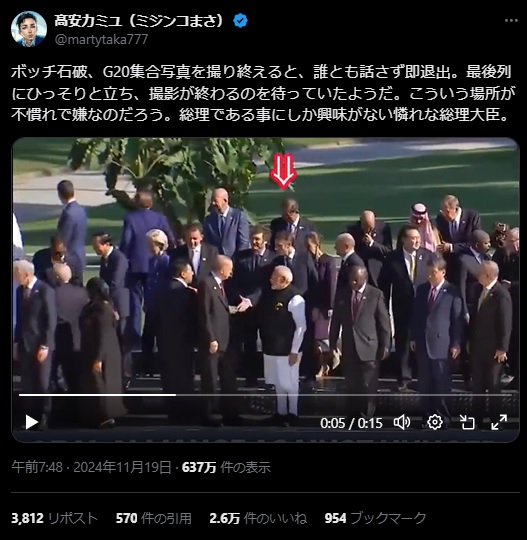Open the 3,812 リポスト list

(54, 518)
